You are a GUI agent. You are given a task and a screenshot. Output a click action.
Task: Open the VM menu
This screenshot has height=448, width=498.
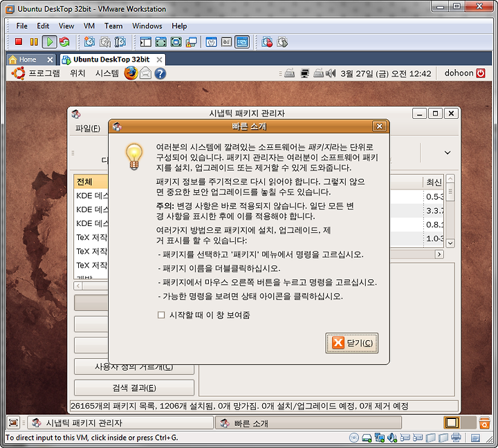(89, 26)
